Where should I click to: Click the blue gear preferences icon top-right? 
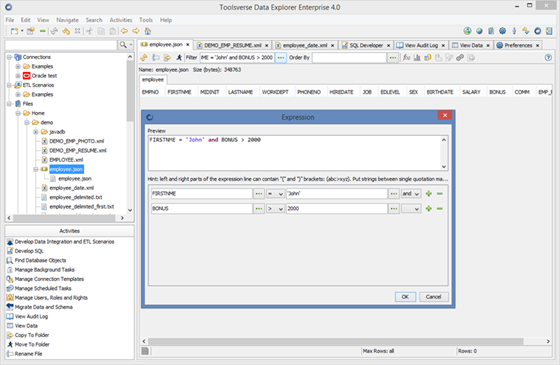pyautogui.click(x=502, y=31)
